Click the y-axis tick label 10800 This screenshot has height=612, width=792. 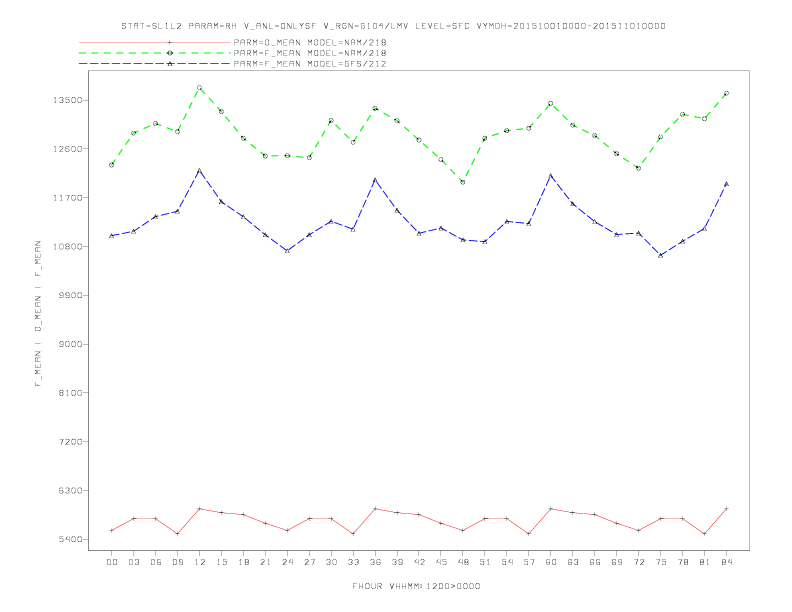(x=68, y=246)
